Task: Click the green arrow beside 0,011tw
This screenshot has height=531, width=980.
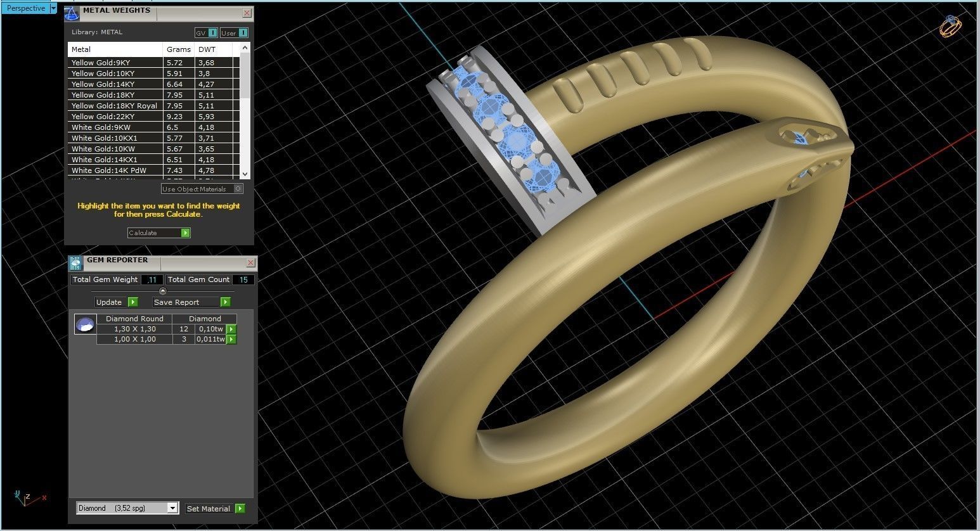Action: (231, 339)
